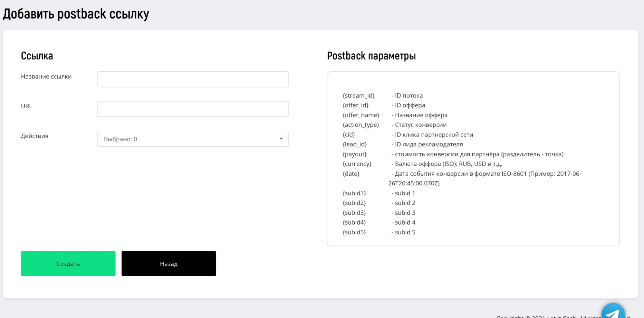Viewport: 644px width, 318px height.
Task: Open the Telegram chat icon
Action: click(x=613, y=311)
